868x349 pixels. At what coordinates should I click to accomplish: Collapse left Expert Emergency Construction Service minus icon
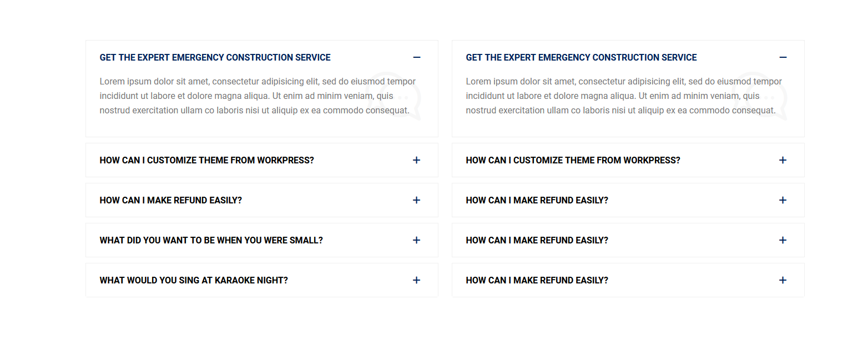click(417, 57)
